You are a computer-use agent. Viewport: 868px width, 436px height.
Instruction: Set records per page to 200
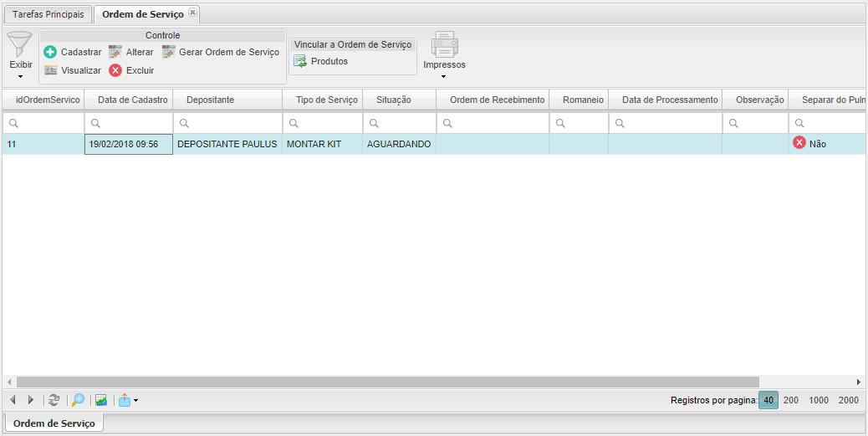(791, 400)
